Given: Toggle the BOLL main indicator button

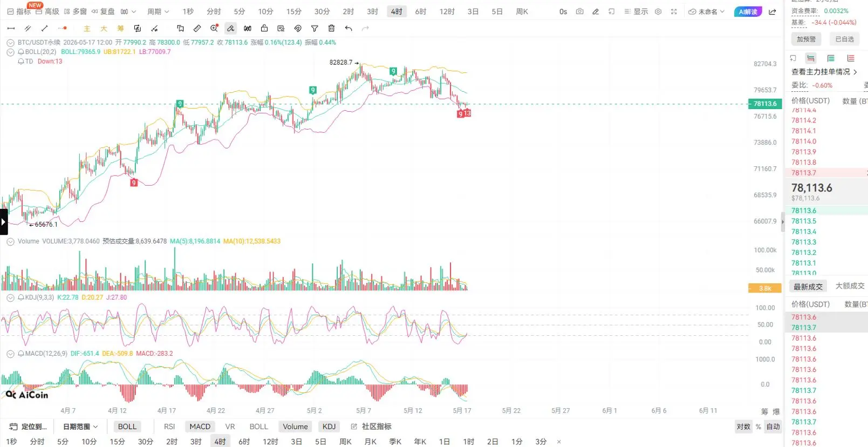Looking at the screenshot, I should [x=127, y=426].
